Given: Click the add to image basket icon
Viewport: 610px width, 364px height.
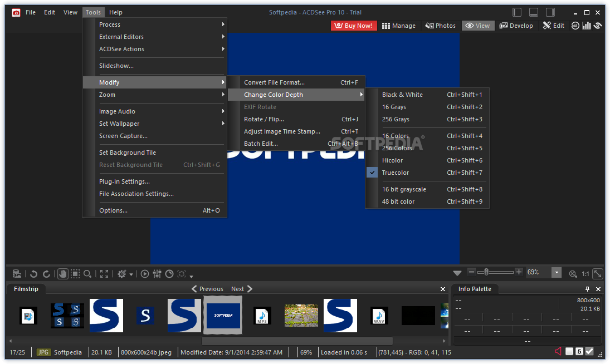Looking at the screenshot, I should (17, 274).
